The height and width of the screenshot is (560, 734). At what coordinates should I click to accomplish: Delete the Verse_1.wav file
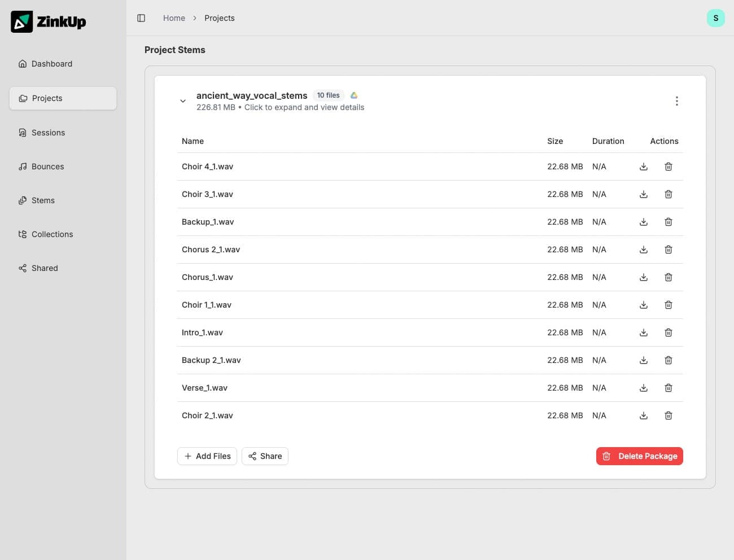coord(669,388)
